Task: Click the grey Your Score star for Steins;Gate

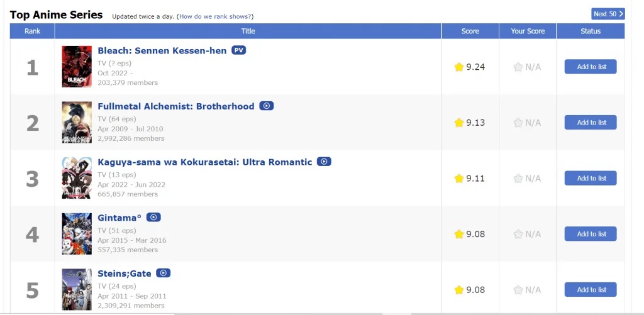Action: click(518, 290)
